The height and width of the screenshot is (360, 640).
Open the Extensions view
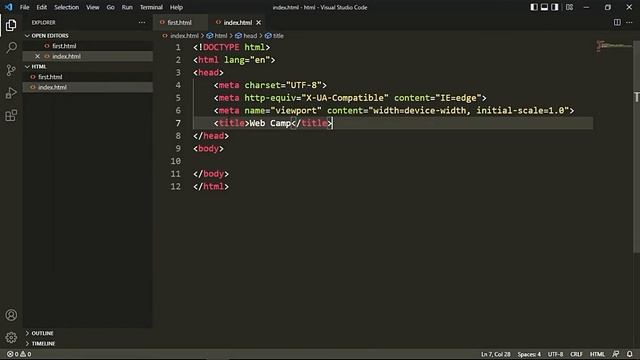point(11,116)
